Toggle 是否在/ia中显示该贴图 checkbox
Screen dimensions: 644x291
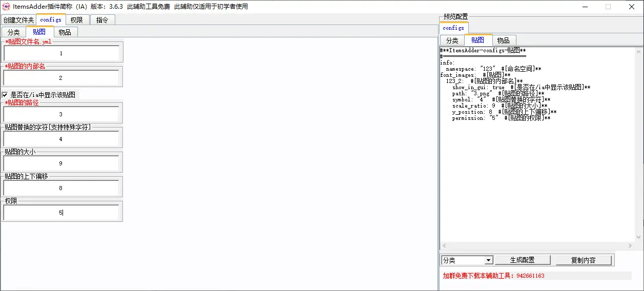pyautogui.click(x=5, y=95)
